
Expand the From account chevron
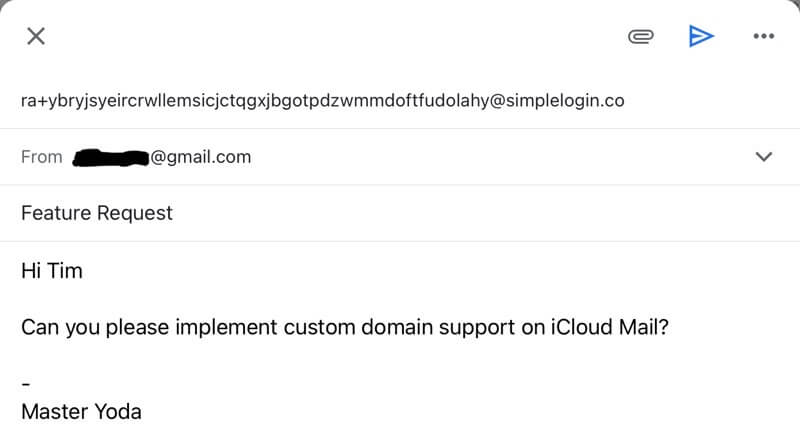pyautogui.click(x=763, y=157)
